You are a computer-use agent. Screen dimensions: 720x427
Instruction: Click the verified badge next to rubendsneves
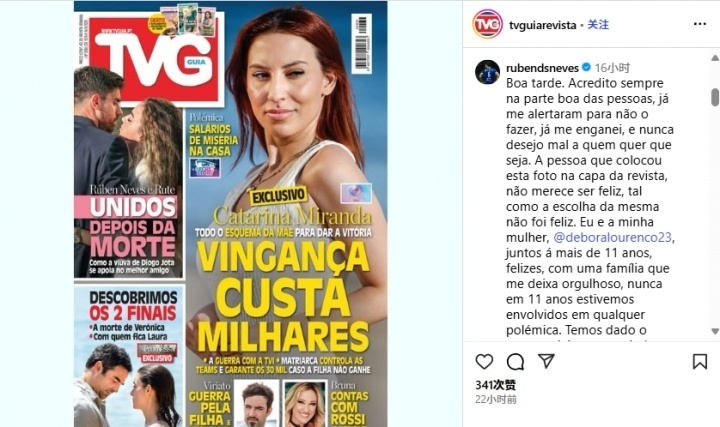(586, 67)
